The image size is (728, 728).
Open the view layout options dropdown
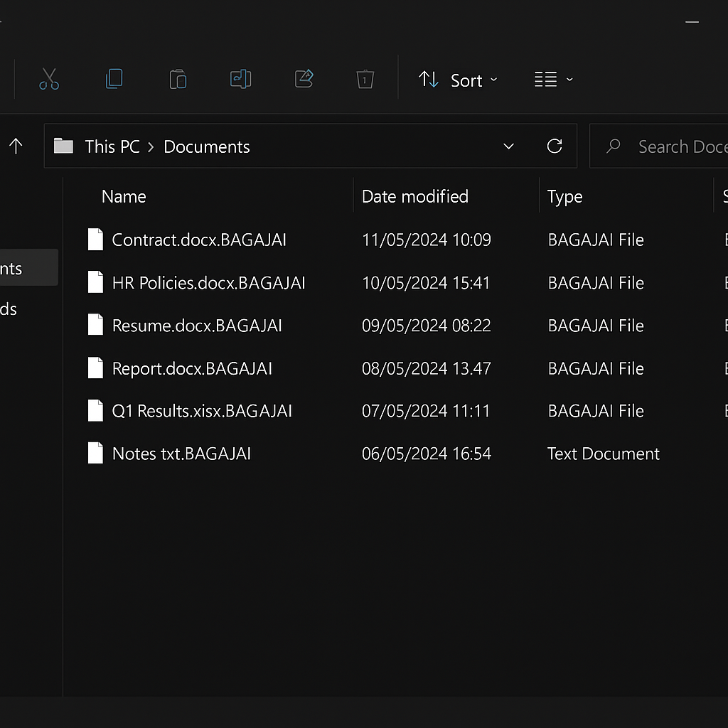coord(554,80)
